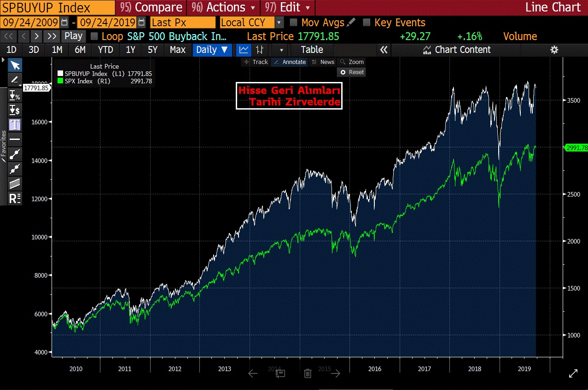This screenshot has width=588, height=390.
Task: Open the 95) Compare menu
Action: click(151, 7)
